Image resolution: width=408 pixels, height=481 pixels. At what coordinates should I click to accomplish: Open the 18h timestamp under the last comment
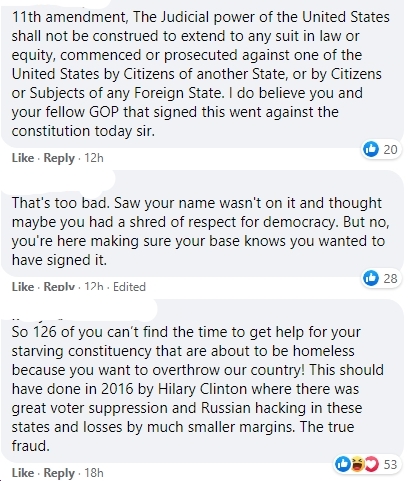tap(94, 473)
